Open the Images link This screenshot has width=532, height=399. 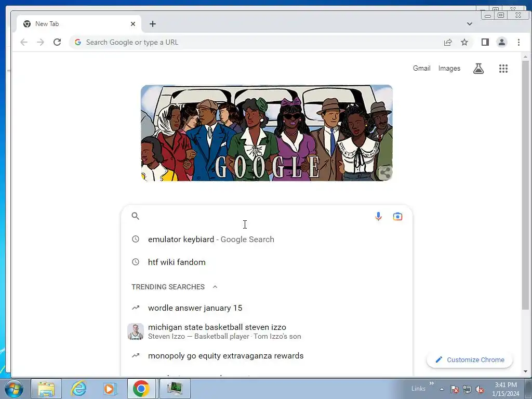tap(449, 68)
